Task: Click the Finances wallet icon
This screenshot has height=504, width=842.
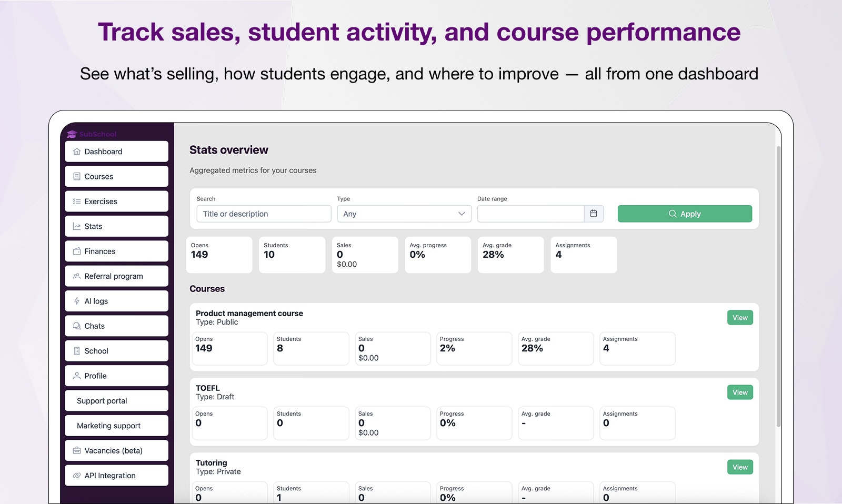Action: pos(77,251)
